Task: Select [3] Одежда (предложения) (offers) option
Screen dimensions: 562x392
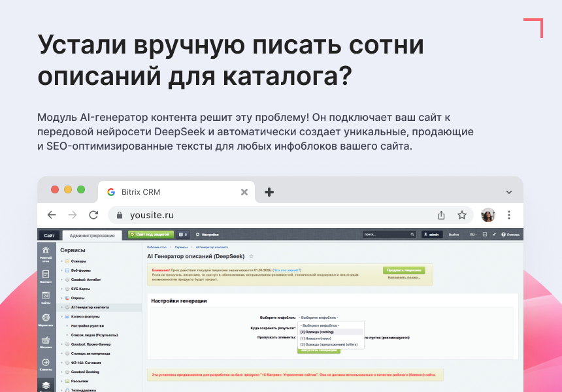Action: pos(331,344)
